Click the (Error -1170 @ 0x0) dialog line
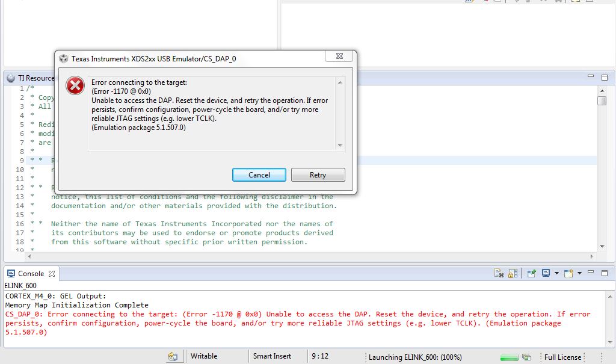Image resolution: width=616 pixels, height=364 pixels. (x=121, y=91)
